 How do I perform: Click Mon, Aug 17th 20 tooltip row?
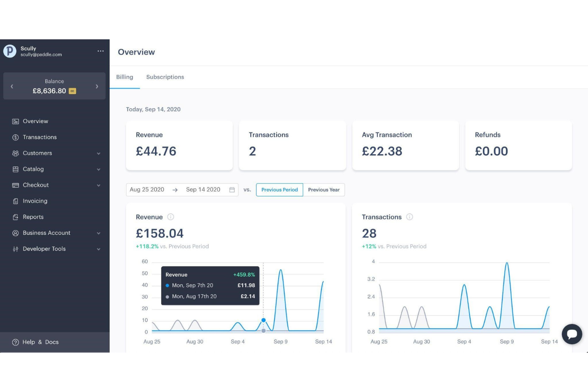coord(210,297)
